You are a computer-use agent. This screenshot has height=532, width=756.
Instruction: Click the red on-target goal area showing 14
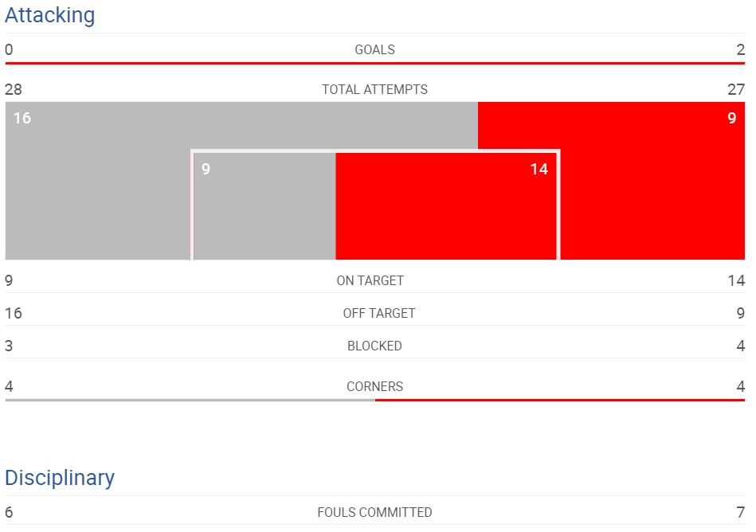(x=446, y=206)
